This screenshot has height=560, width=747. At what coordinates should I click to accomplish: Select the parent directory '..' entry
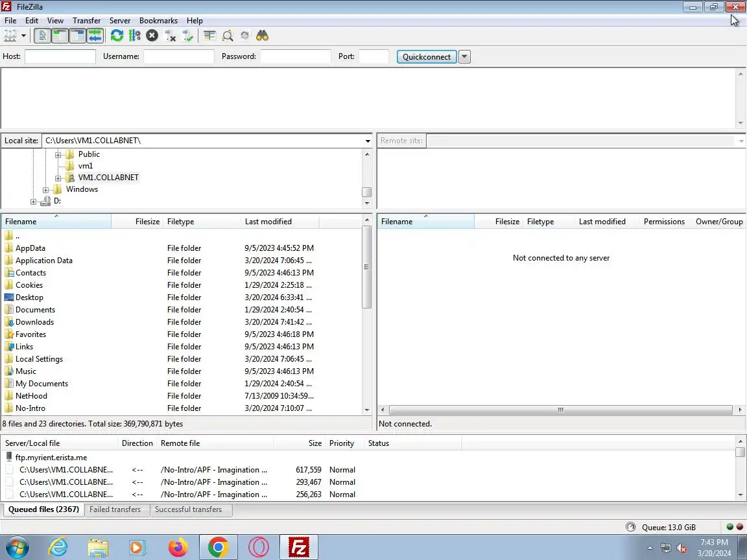pyautogui.click(x=18, y=236)
